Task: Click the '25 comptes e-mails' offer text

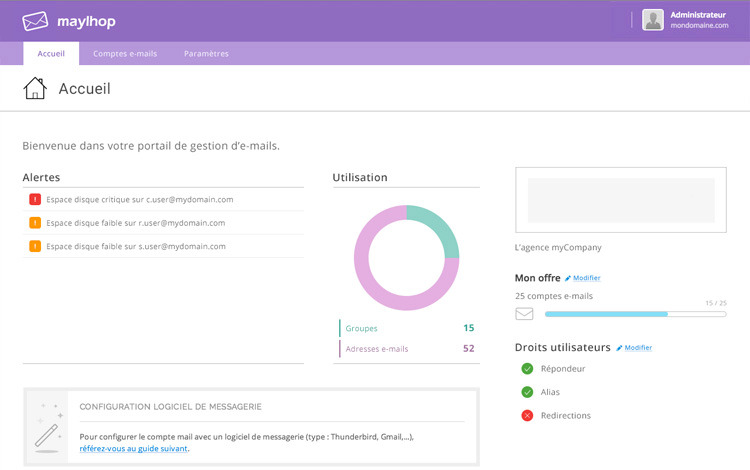Action: click(x=554, y=296)
